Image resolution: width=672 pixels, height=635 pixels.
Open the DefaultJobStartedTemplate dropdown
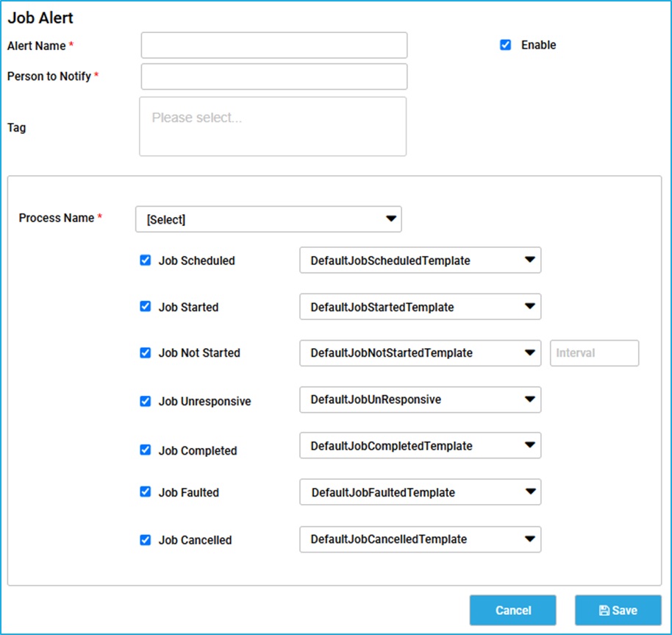click(x=421, y=307)
